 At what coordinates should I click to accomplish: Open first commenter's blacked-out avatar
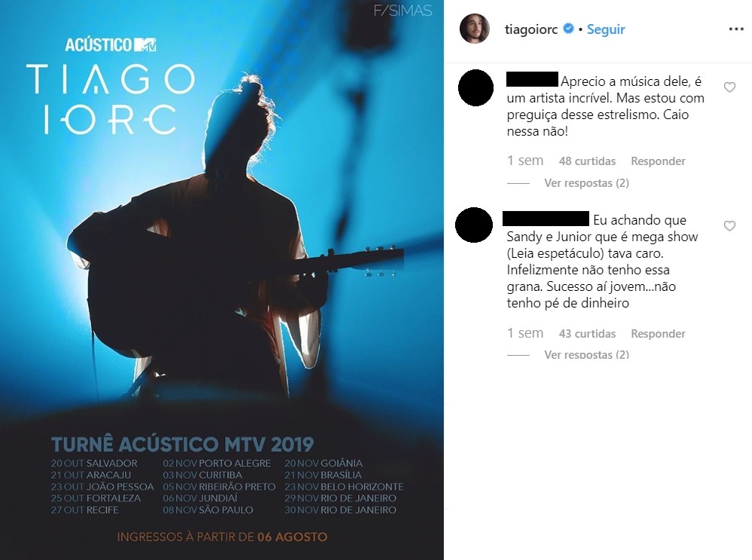click(x=475, y=88)
